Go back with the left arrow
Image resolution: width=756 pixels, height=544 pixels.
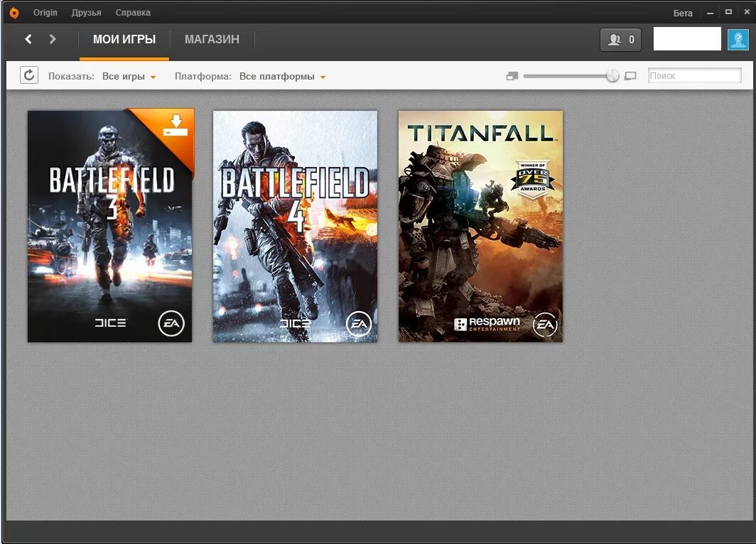click(28, 39)
